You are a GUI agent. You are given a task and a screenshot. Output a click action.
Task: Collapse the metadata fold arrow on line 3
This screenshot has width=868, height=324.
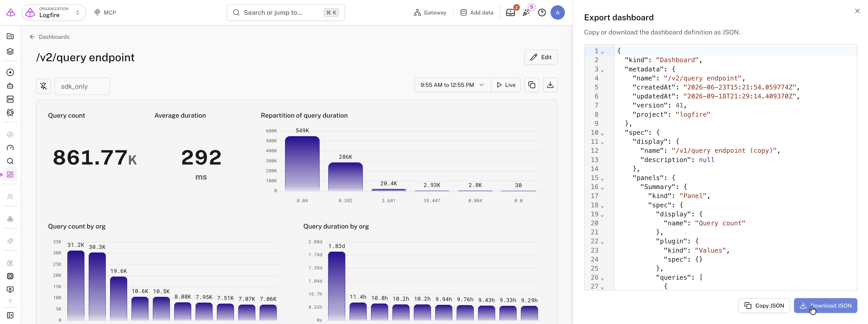coord(602,70)
